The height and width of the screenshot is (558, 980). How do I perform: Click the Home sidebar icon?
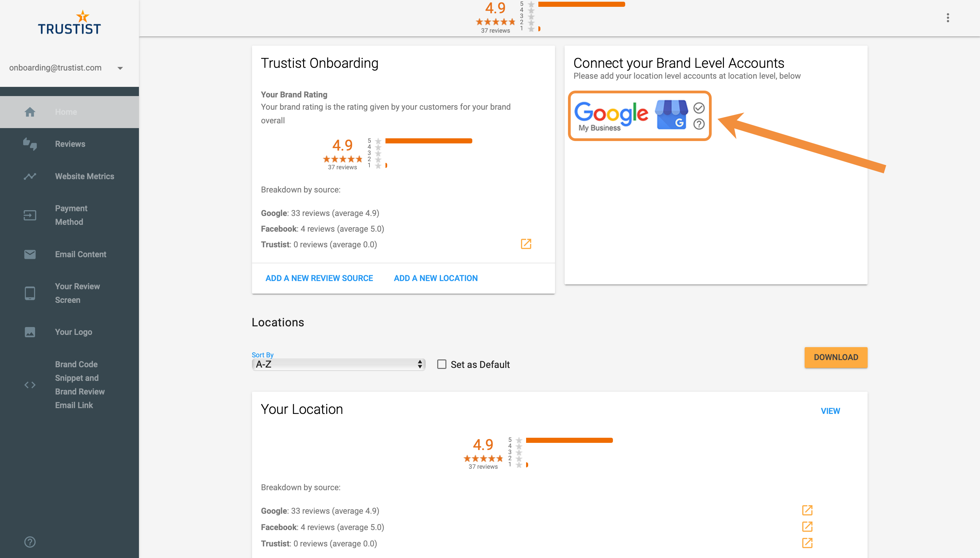tap(30, 112)
